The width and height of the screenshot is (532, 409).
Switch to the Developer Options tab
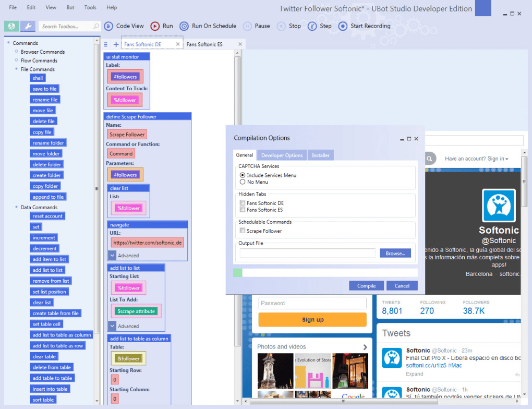tap(282, 155)
